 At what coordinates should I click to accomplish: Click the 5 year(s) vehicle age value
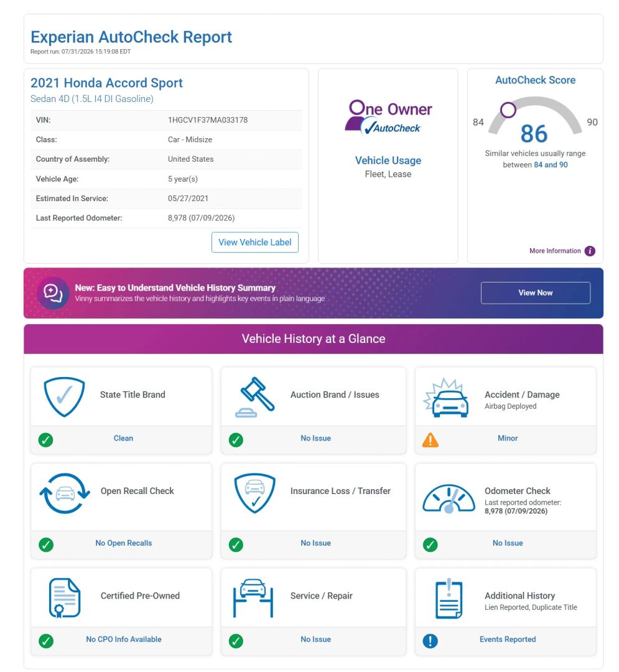pyautogui.click(x=183, y=179)
